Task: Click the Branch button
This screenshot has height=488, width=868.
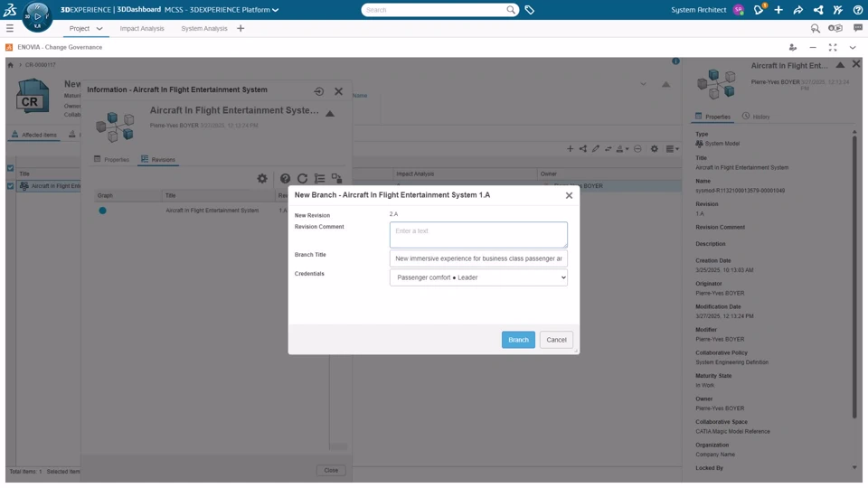Action: pos(518,340)
